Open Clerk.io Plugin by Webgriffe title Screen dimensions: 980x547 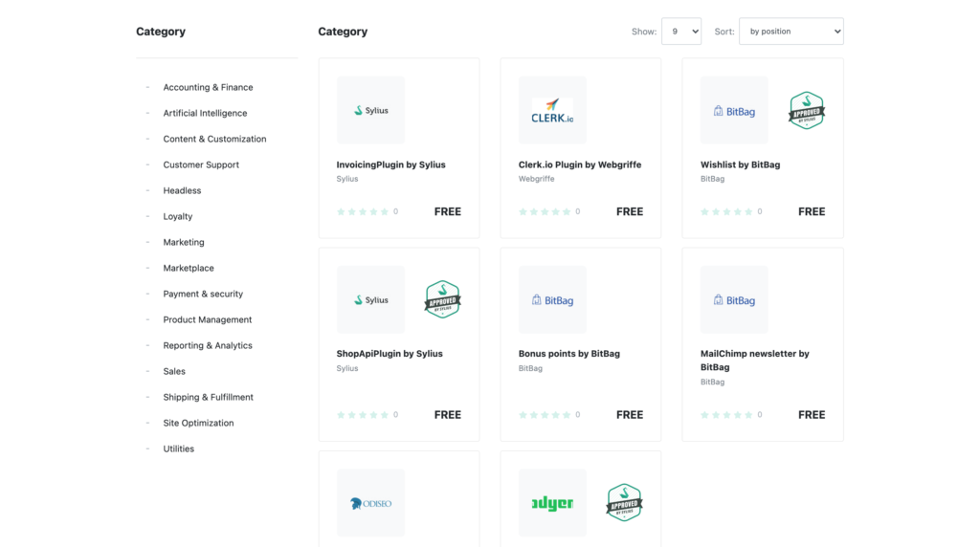pyautogui.click(x=579, y=164)
